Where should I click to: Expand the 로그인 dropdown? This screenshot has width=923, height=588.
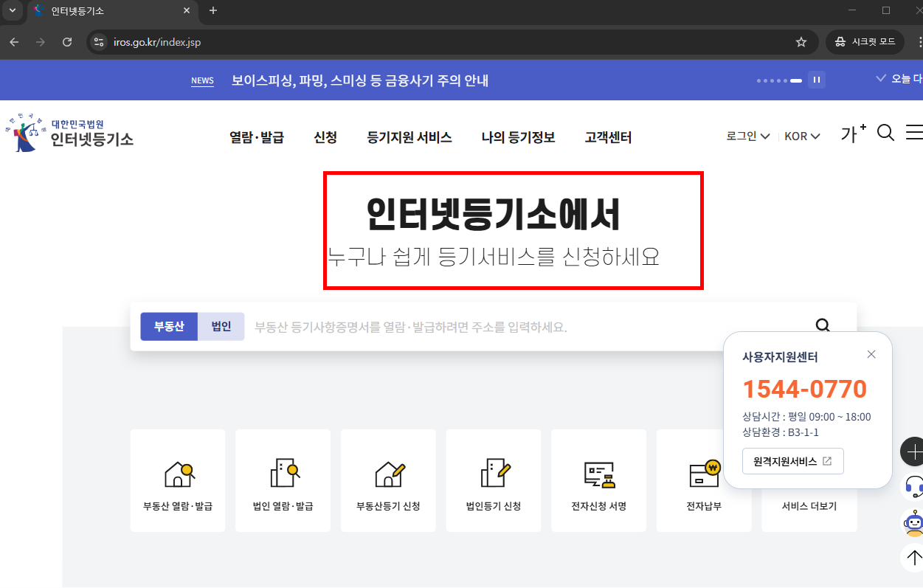tap(747, 136)
